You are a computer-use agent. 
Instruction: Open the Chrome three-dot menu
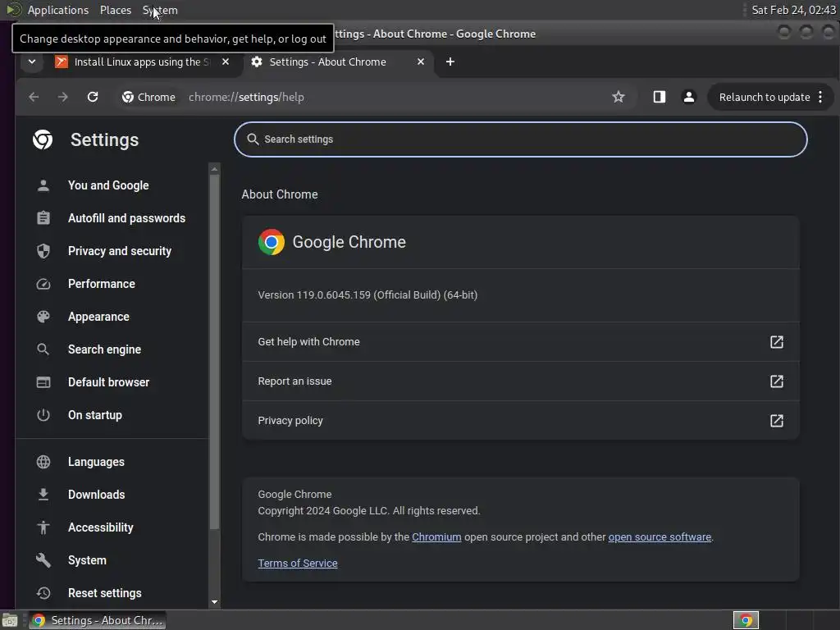[820, 97]
